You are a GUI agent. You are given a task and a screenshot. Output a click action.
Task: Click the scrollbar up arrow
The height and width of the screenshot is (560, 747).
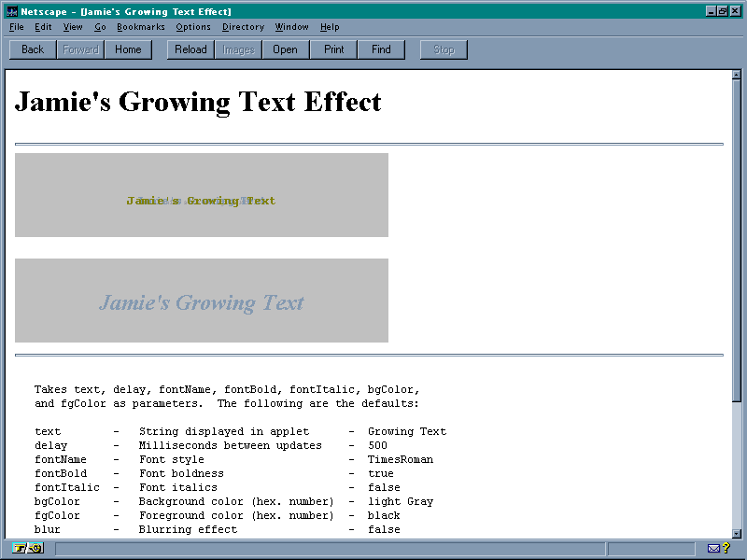coord(736,76)
